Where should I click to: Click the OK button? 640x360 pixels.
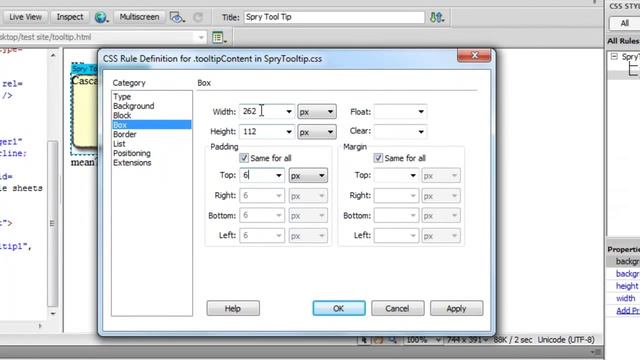click(x=339, y=308)
